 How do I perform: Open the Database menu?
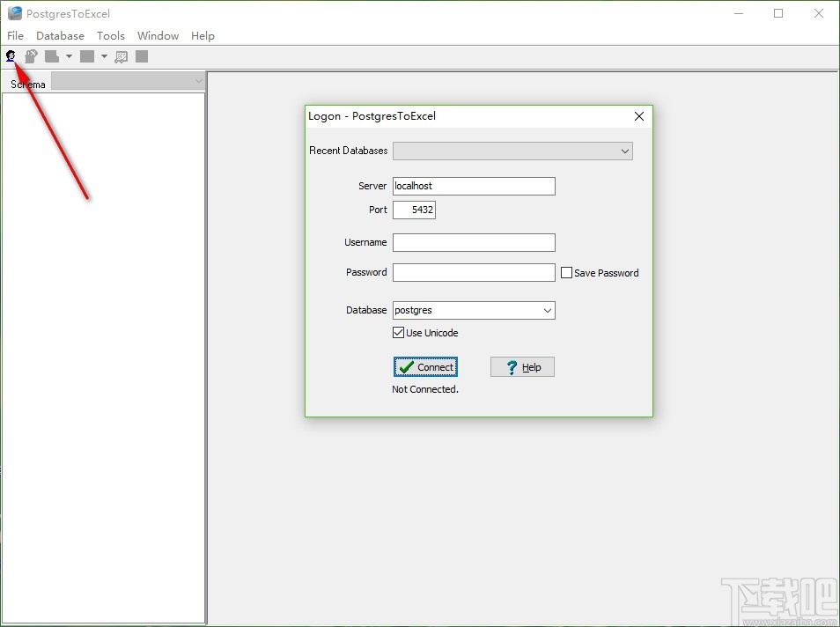coord(60,36)
